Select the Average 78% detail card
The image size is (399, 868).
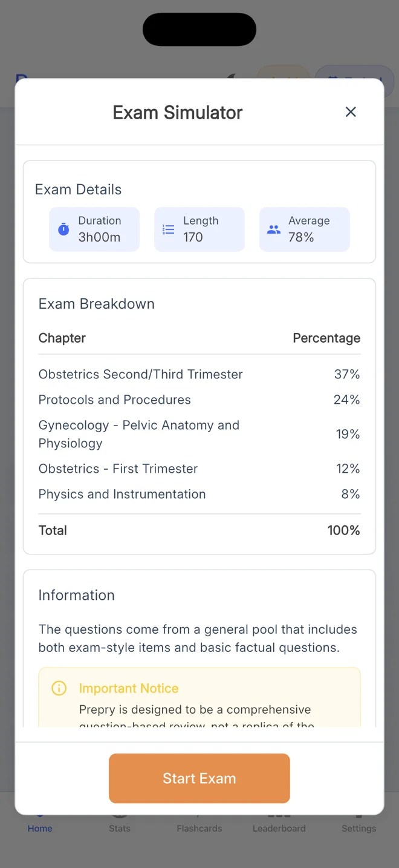[305, 229]
